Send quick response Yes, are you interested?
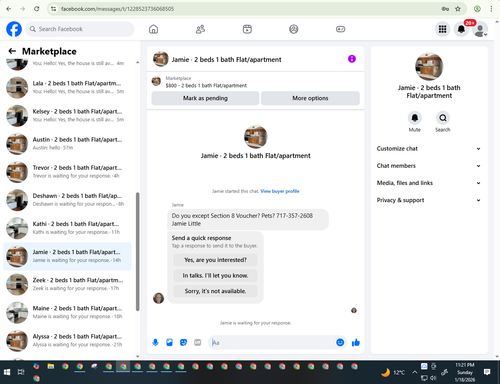500x384 pixels. click(215, 260)
